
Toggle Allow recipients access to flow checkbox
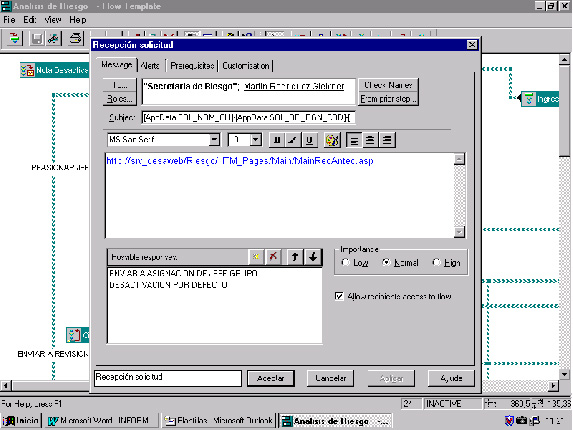click(x=339, y=296)
